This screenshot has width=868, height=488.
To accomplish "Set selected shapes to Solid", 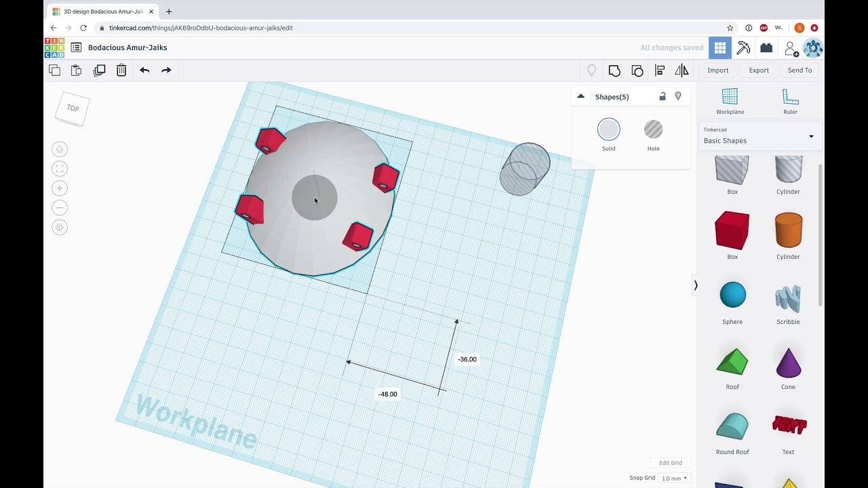I will coord(608,135).
